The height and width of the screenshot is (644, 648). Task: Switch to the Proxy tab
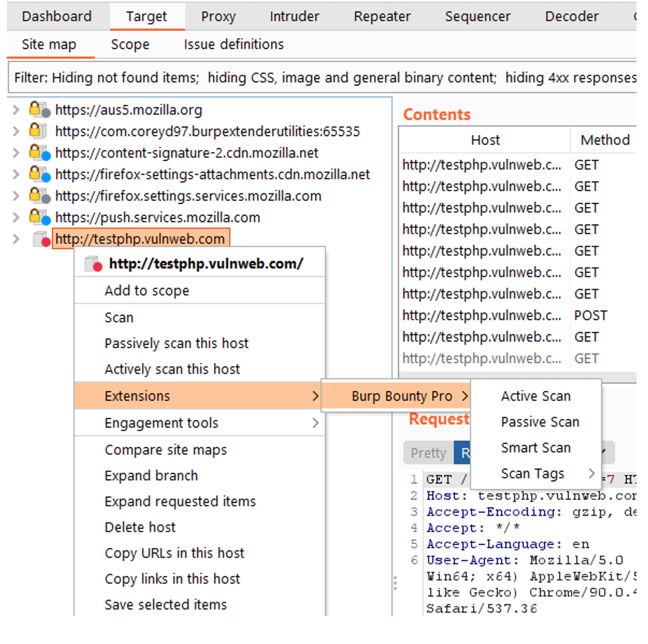[218, 16]
